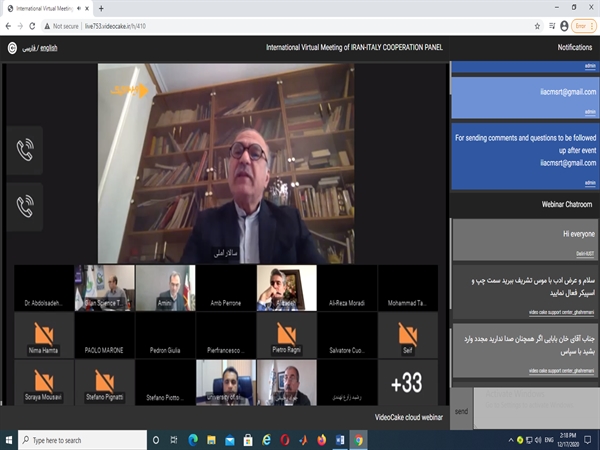
Task: Click the Webinar Chatroom heading
Action: [567, 204]
